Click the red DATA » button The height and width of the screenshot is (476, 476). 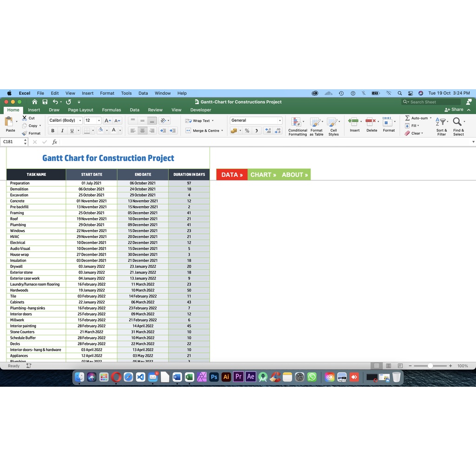232,175
